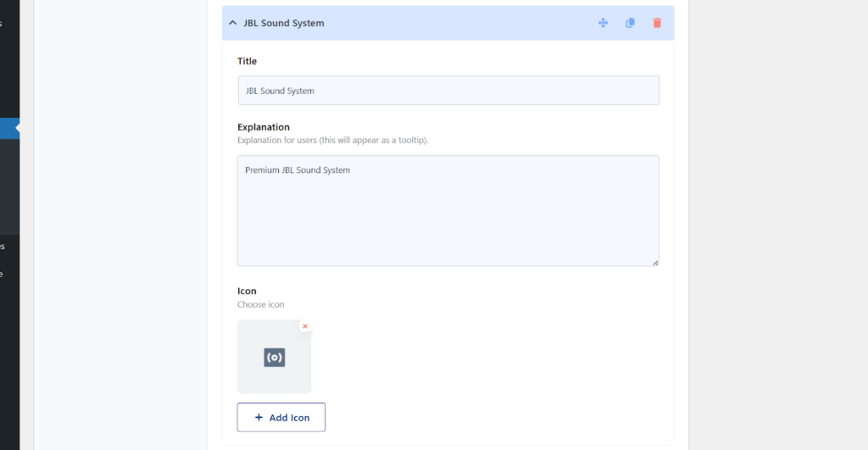The height and width of the screenshot is (450, 868).
Task: Click empty space in the blue header bar
Action: tap(459, 23)
